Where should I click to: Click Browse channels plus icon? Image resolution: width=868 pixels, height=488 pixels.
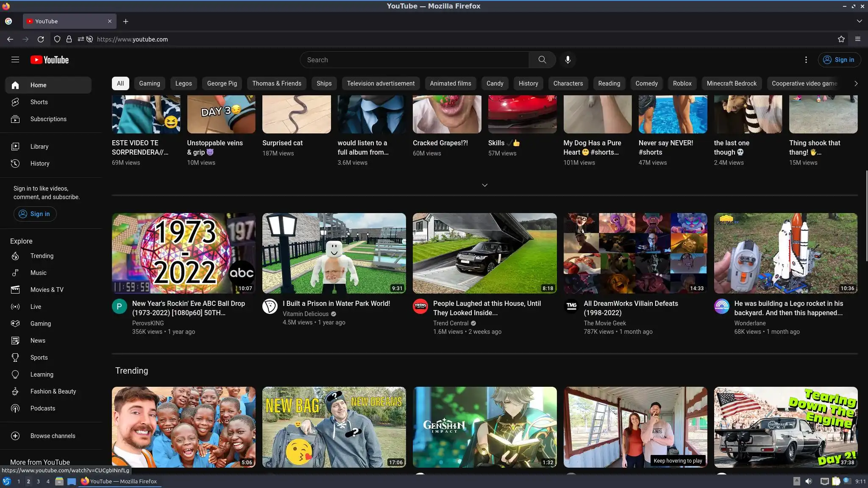click(x=15, y=436)
